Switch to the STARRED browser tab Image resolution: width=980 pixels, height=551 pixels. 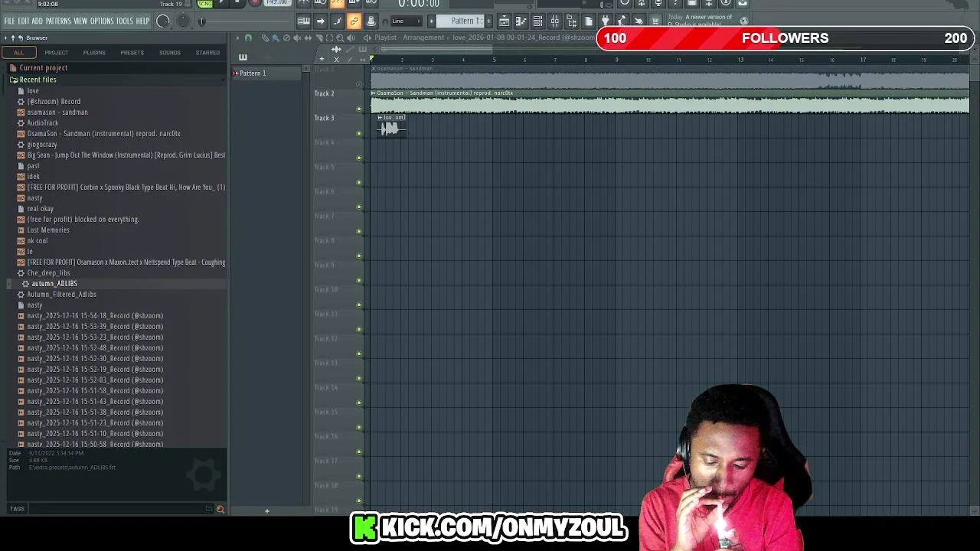(207, 53)
